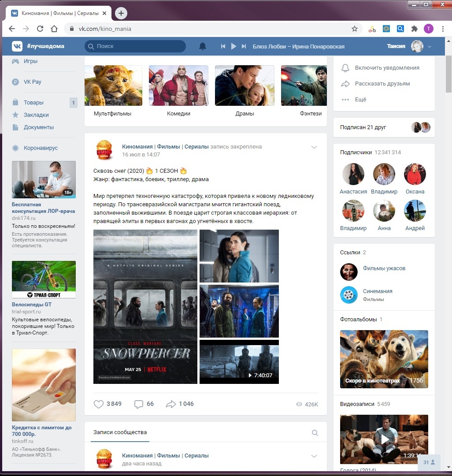Click the Коронавирус virus icon
The width and height of the screenshot is (452, 476).
click(x=15, y=148)
